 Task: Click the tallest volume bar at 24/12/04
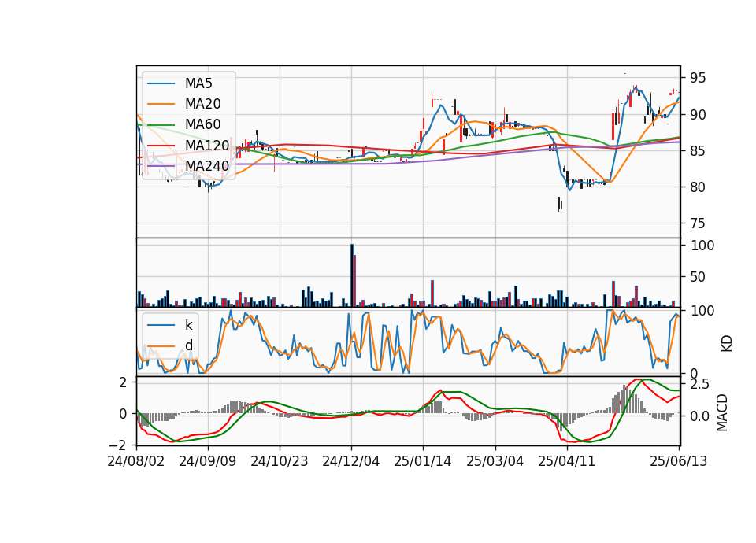tap(352, 275)
